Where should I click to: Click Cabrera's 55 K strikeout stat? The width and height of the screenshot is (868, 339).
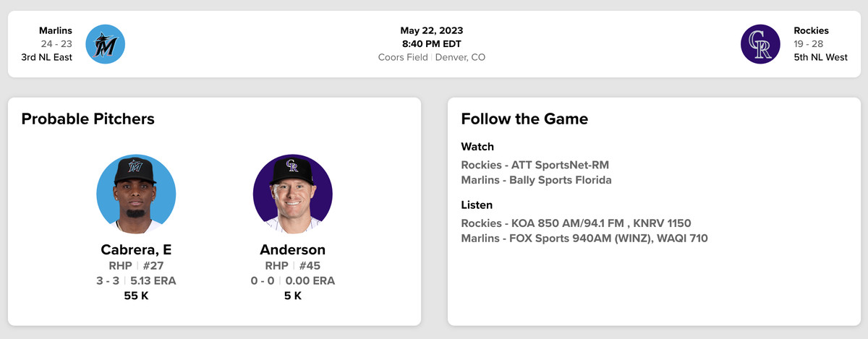point(136,296)
